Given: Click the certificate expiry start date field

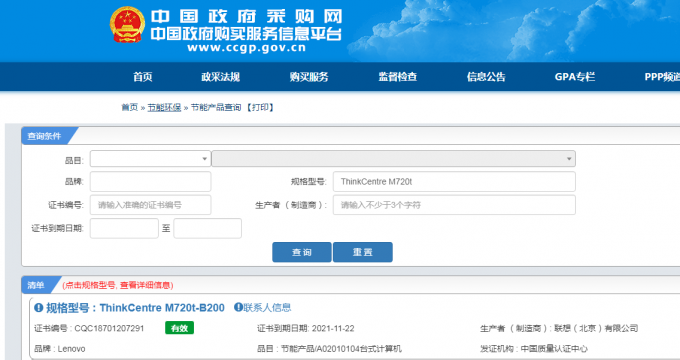Looking at the screenshot, I should click(124, 228).
